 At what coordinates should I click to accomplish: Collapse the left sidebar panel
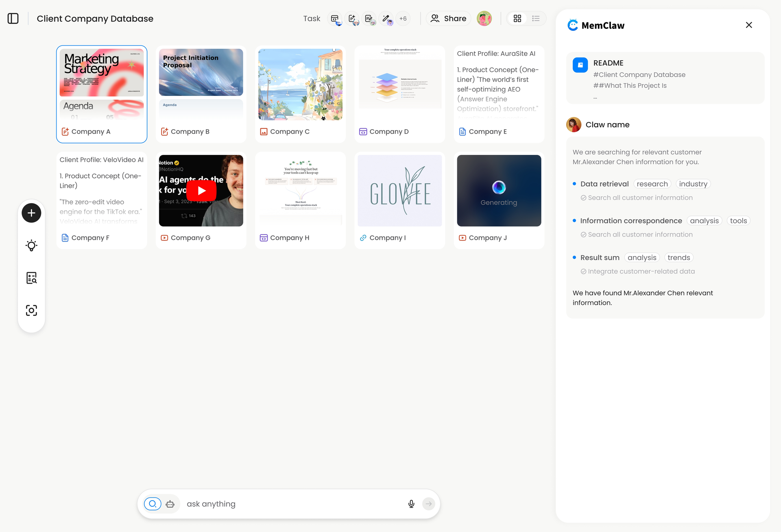[x=13, y=18]
